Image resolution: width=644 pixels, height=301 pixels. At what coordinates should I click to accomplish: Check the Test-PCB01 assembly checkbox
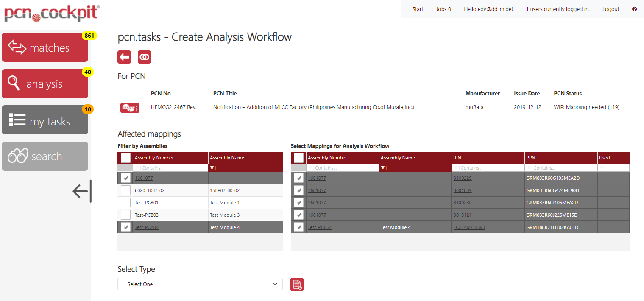(x=125, y=203)
